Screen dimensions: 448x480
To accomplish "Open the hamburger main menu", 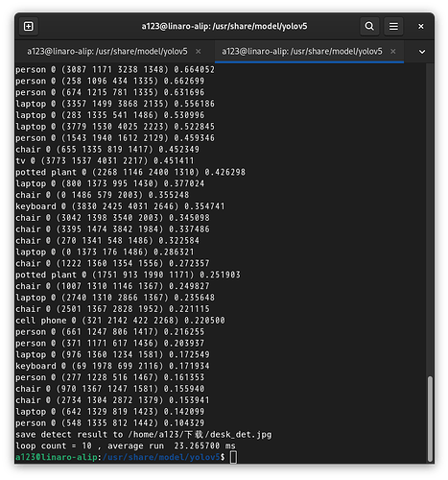I will coord(393,26).
